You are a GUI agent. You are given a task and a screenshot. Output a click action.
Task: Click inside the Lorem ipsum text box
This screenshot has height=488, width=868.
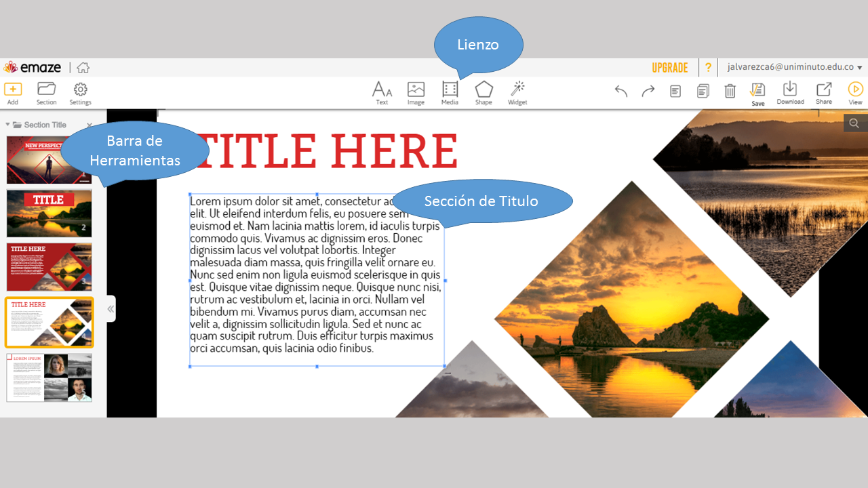click(x=316, y=281)
